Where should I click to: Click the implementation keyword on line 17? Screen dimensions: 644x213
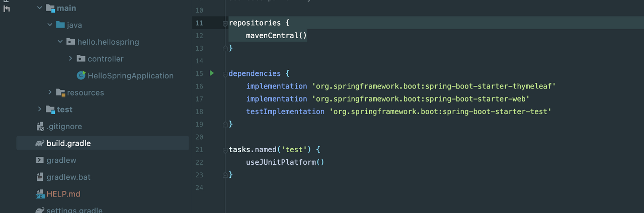(276, 99)
